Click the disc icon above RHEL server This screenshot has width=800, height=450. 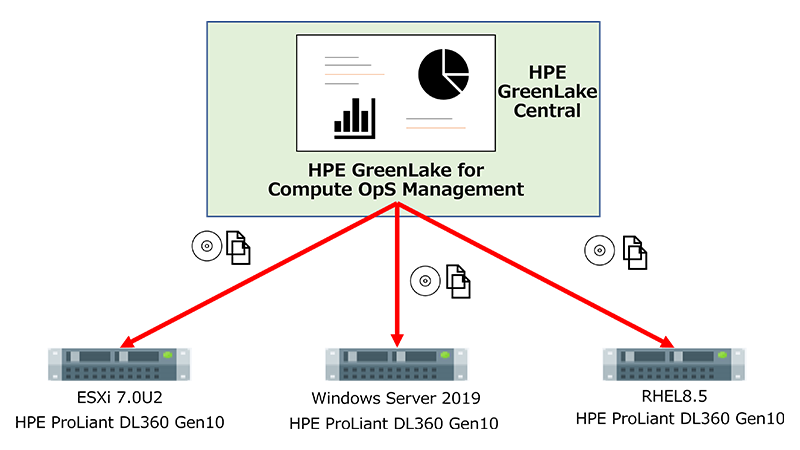tap(599, 251)
